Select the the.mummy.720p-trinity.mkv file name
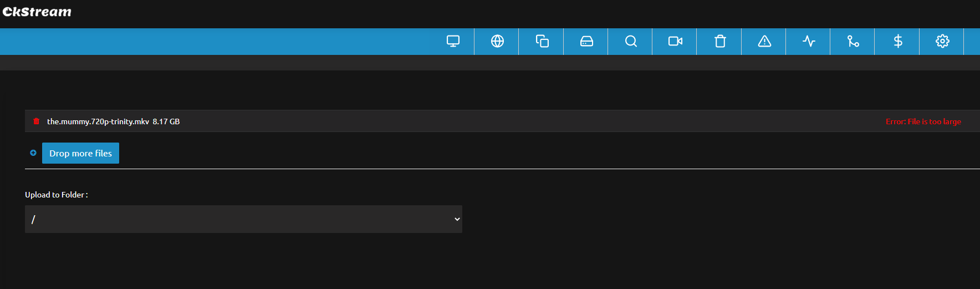The width and height of the screenshot is (980, 289). tap(98, 121)
